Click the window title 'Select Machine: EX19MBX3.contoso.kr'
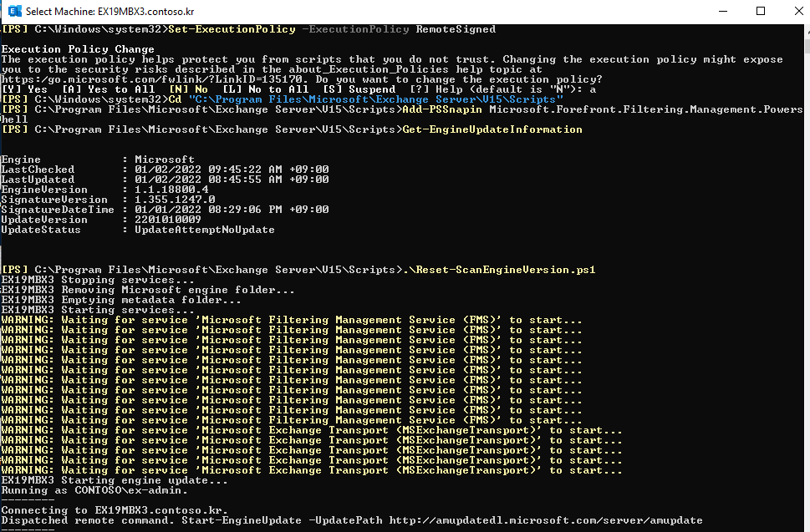 point(110,12)
